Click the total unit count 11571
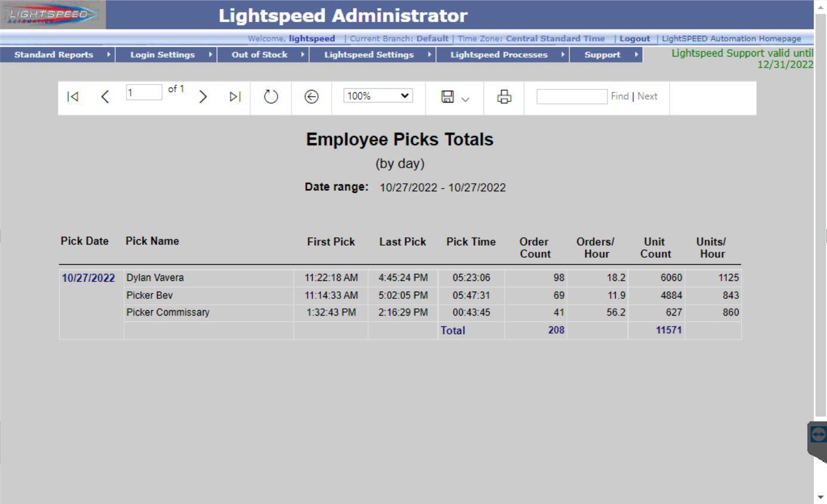This screenshot has width=827, height=504. [668, 330]
